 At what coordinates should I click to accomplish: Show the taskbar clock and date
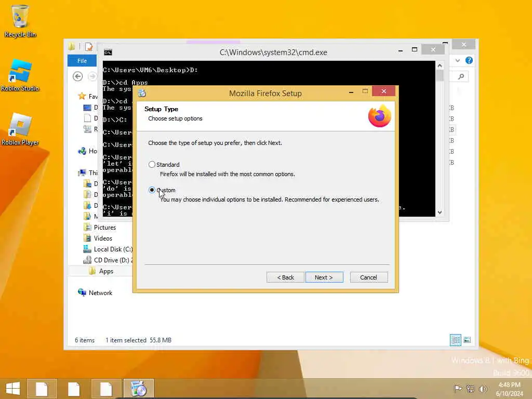click(x=509, y=389)
